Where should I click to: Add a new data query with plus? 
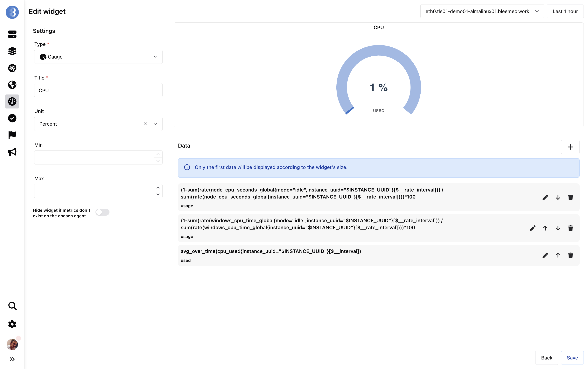point(570,147)
